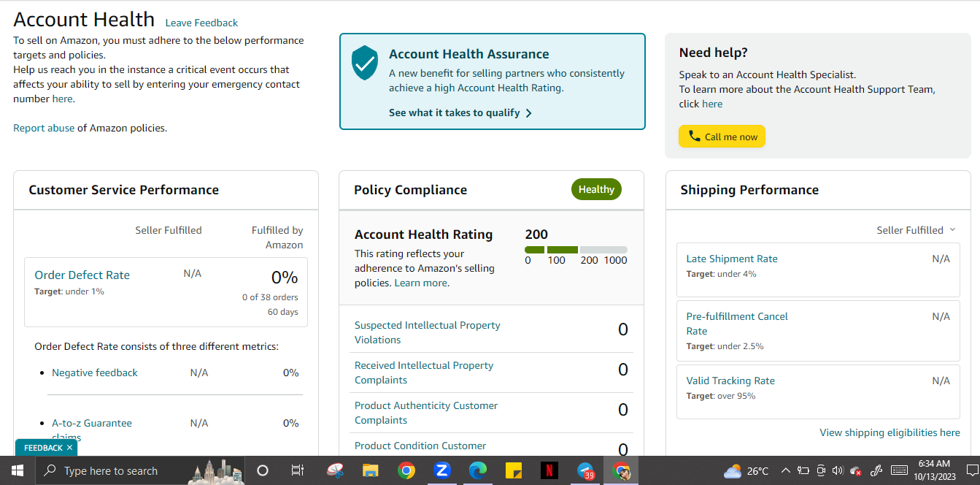
Task: Open A-to-z Guarantee claims link
Action: pos(92,430)
